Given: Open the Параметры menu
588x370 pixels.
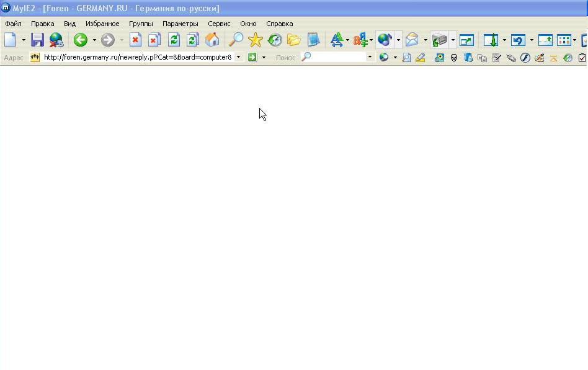Looking at the screenshot, I should click(x=180, y=24).
